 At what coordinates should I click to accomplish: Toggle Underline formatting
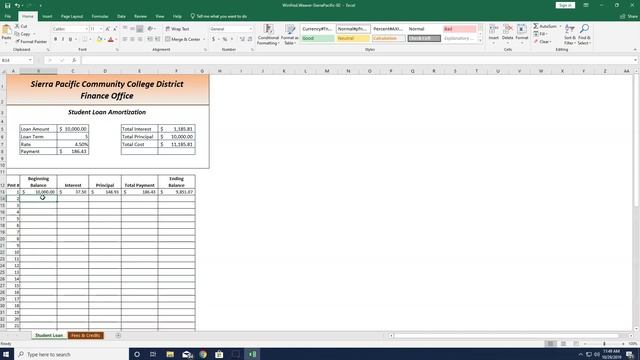70,39
